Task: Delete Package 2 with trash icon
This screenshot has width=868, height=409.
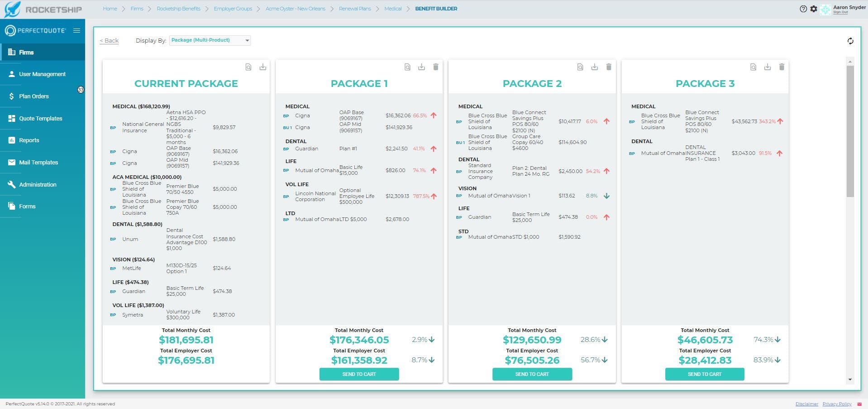Action: [x=609, y=67]
